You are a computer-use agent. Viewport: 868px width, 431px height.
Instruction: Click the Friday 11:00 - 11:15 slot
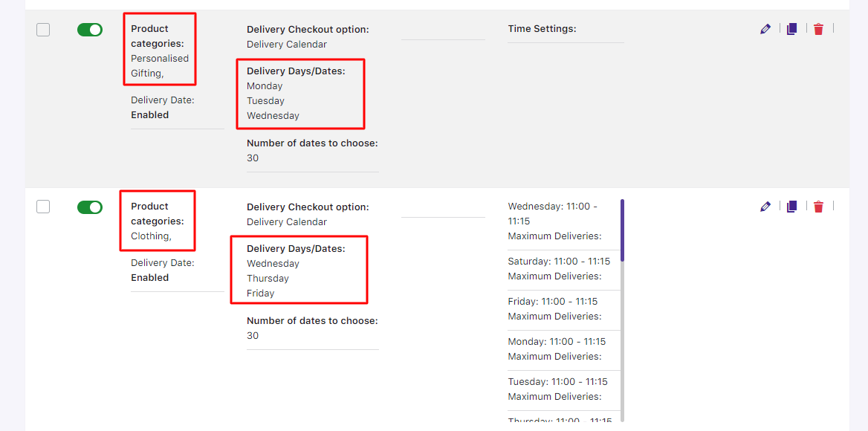click(552, 302)
